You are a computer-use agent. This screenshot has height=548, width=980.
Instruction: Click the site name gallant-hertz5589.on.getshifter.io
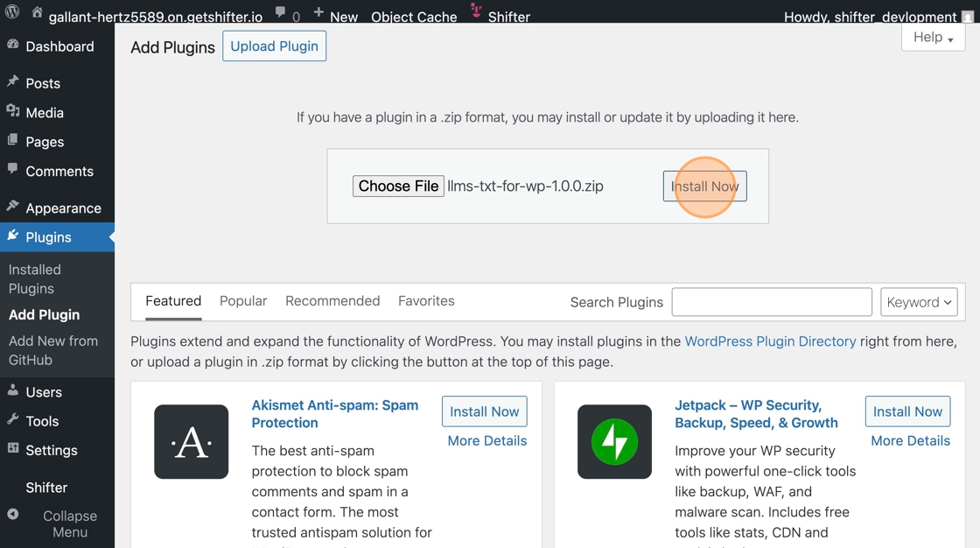156,17
